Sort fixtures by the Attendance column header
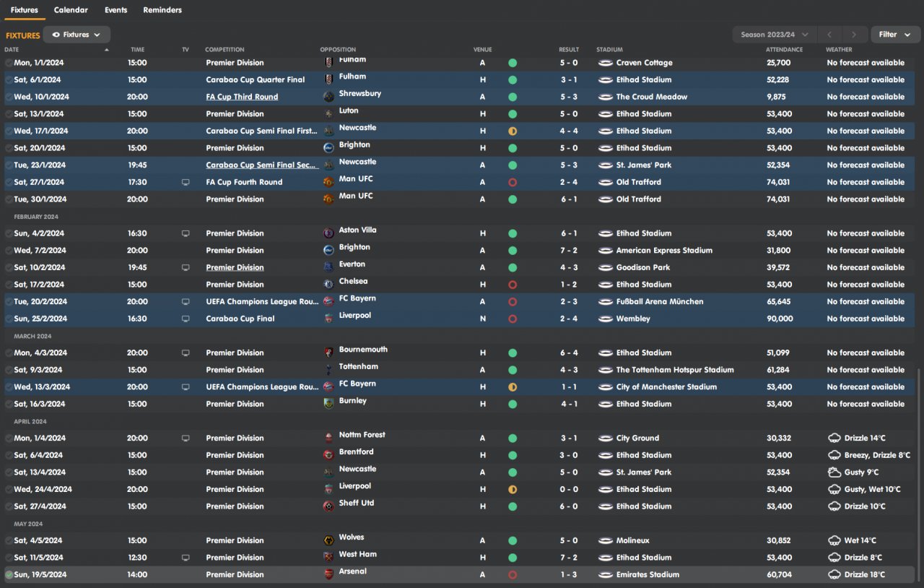 coord(784,50)
